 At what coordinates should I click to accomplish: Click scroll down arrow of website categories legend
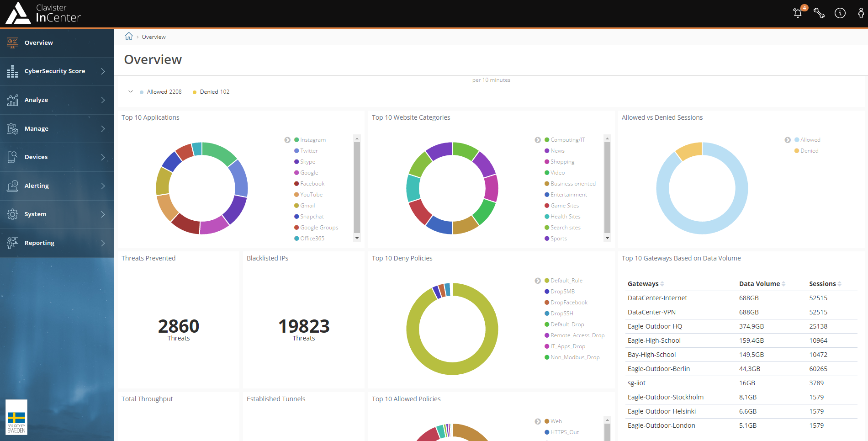(x=607, y=238)
